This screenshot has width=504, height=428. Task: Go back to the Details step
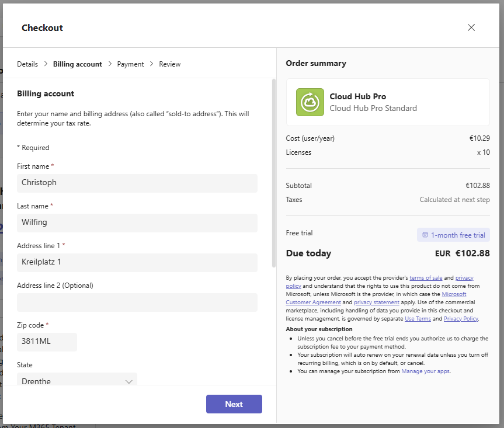27,64
